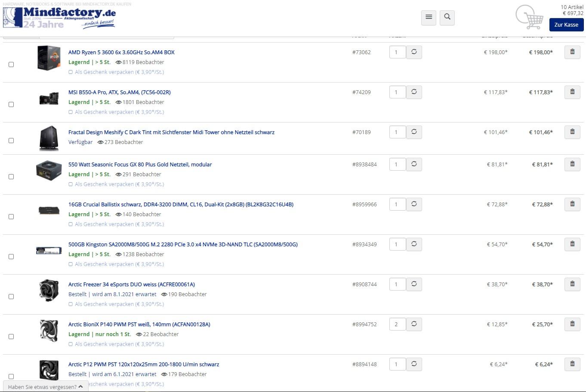Viewport: 586px width, 392px height.
Task: Click the Ryzen processor thumbnail
Action: click(x=49, y=58)
